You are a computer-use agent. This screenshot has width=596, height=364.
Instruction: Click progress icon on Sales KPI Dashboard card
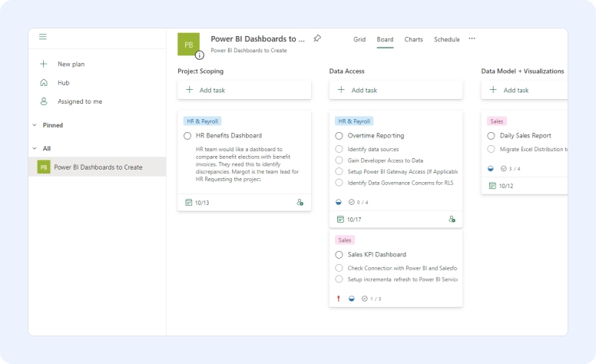click(352, 299)
